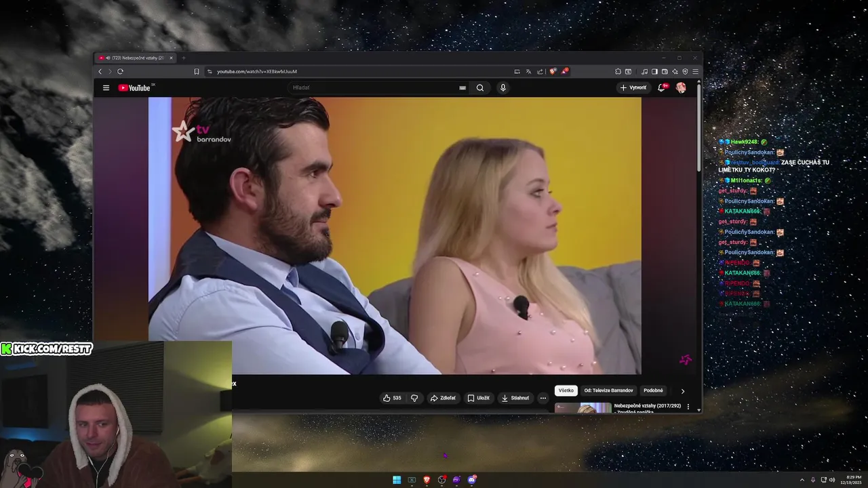Click the Zdieľať share button

tap(443, 398)
